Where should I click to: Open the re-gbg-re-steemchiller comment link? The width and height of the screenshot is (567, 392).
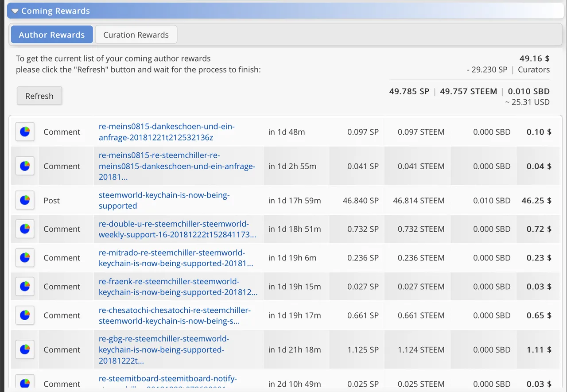pyautogui.click(x=164, y=349)
